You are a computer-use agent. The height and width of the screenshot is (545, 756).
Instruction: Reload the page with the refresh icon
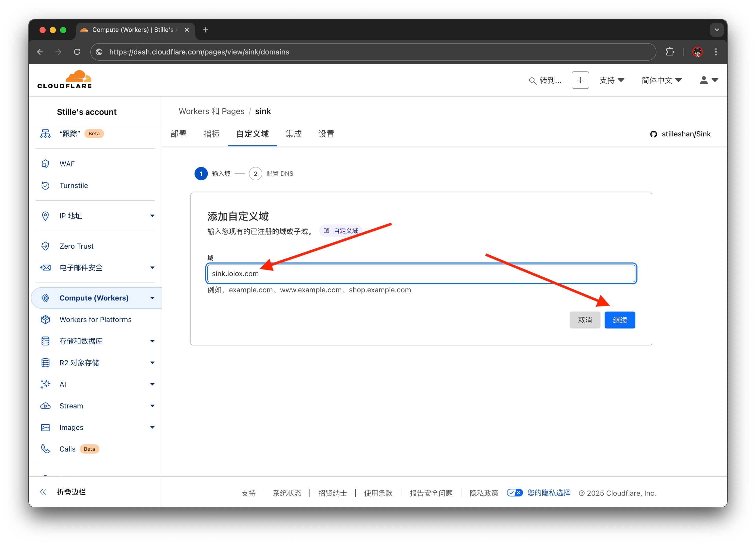pyautogui.click(x=77, y=52)
